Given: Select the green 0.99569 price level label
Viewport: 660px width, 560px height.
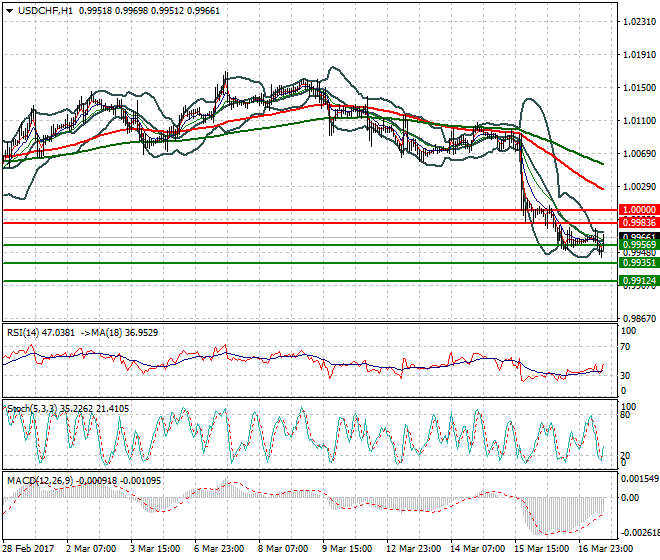Looking at the screenshot, I should (x=639, y=245).
